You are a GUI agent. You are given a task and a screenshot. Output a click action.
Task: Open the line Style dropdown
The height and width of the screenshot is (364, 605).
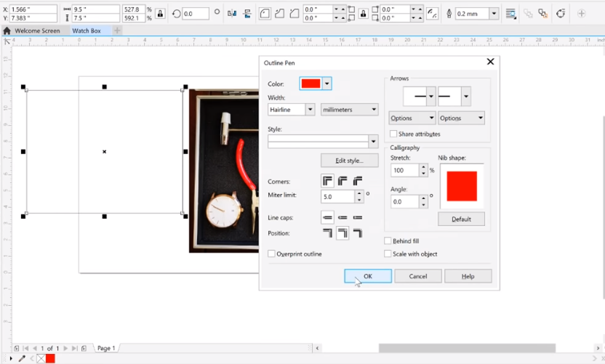373,142
